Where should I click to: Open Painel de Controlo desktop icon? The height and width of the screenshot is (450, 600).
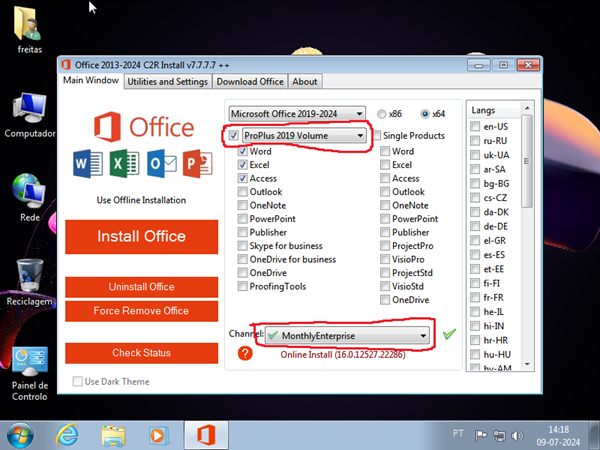pyautogui.click(x=29, y=373)
